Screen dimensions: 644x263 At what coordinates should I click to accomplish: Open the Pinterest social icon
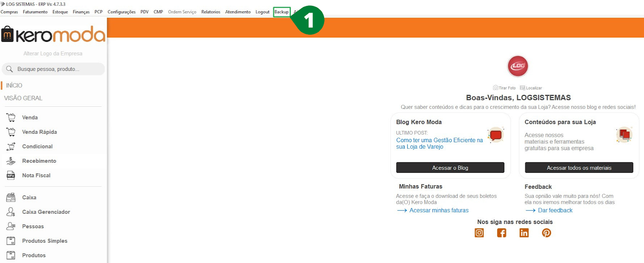(x=547, y=233)
